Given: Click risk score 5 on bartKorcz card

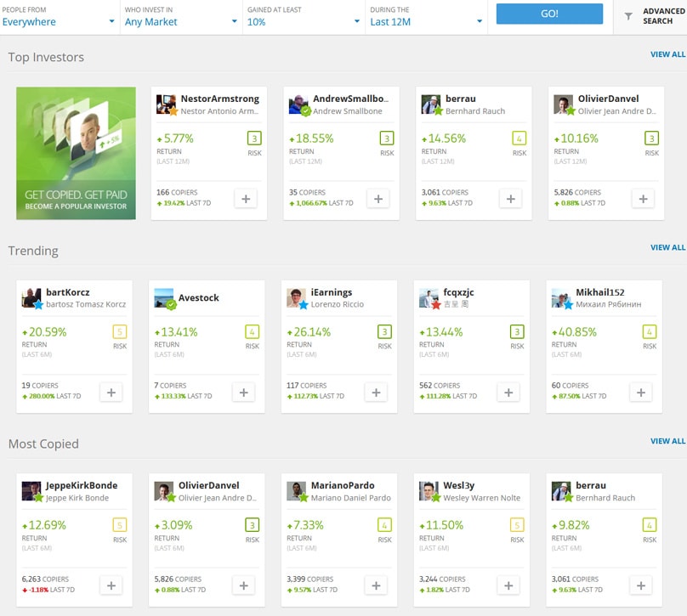Looking at the screenshot, I should pos(120,331).
